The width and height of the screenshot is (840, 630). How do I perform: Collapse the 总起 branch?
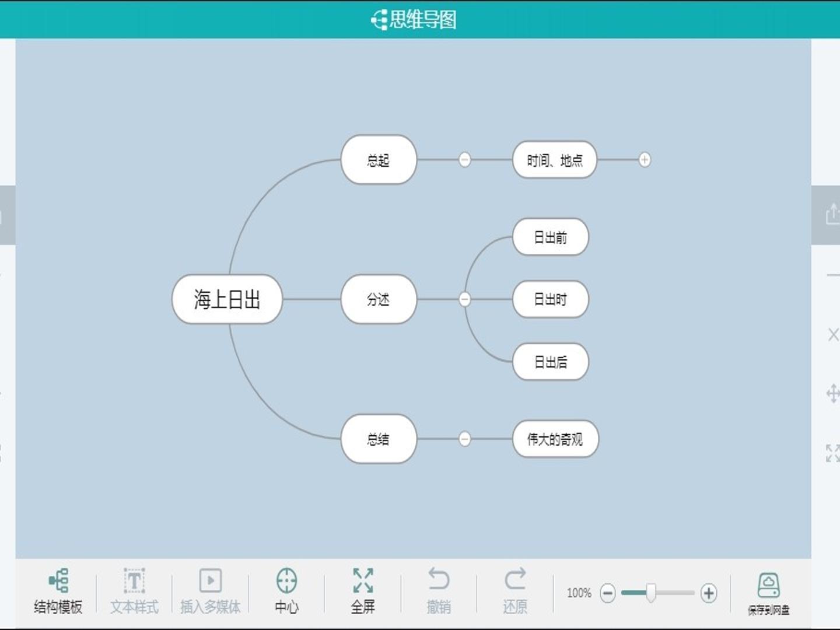coord(464,159)
